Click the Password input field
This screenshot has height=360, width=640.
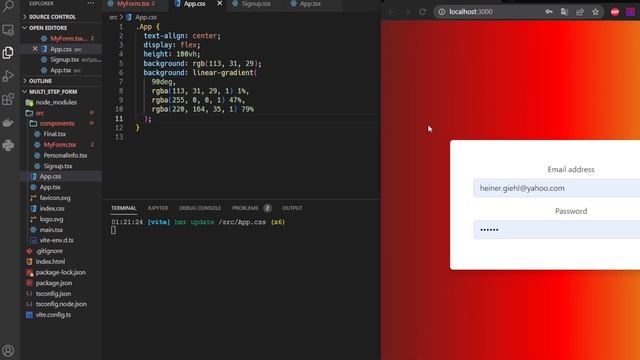557,230
